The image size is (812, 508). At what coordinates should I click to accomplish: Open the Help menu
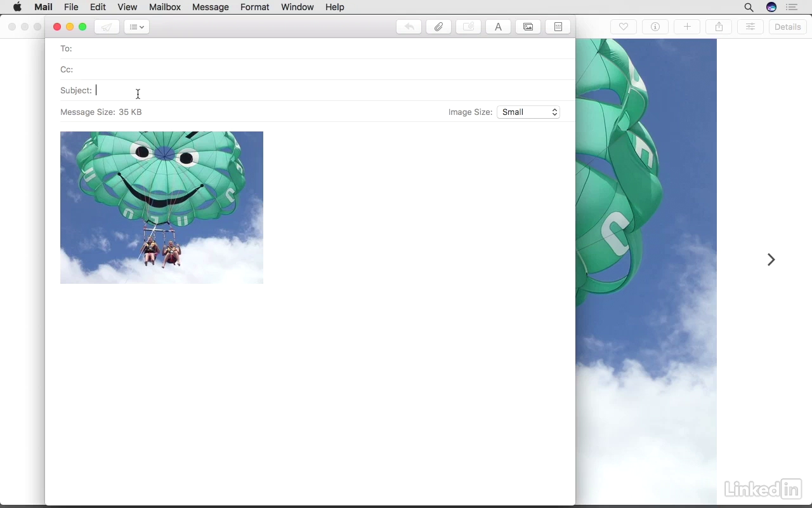[335, 7]
